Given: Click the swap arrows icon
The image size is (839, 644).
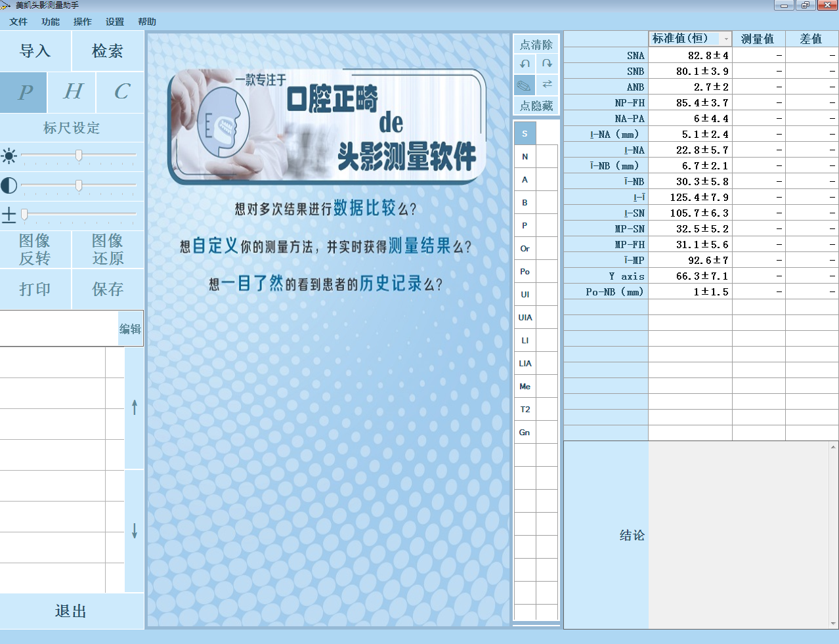Looking at the screenshot, I should (x=548, y=85).
